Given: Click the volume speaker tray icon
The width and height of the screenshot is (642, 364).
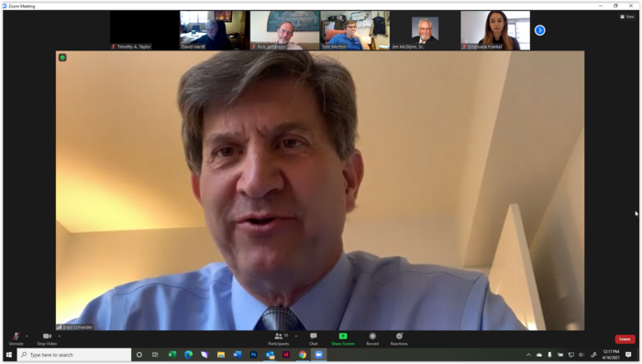Looking at the screenshot, I should (x=581, y=355).
